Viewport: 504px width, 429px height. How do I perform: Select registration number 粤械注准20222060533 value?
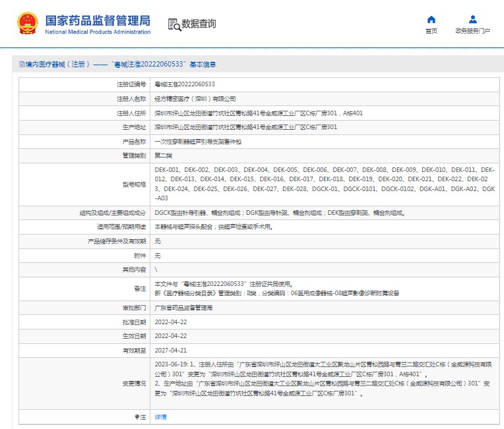185,84
